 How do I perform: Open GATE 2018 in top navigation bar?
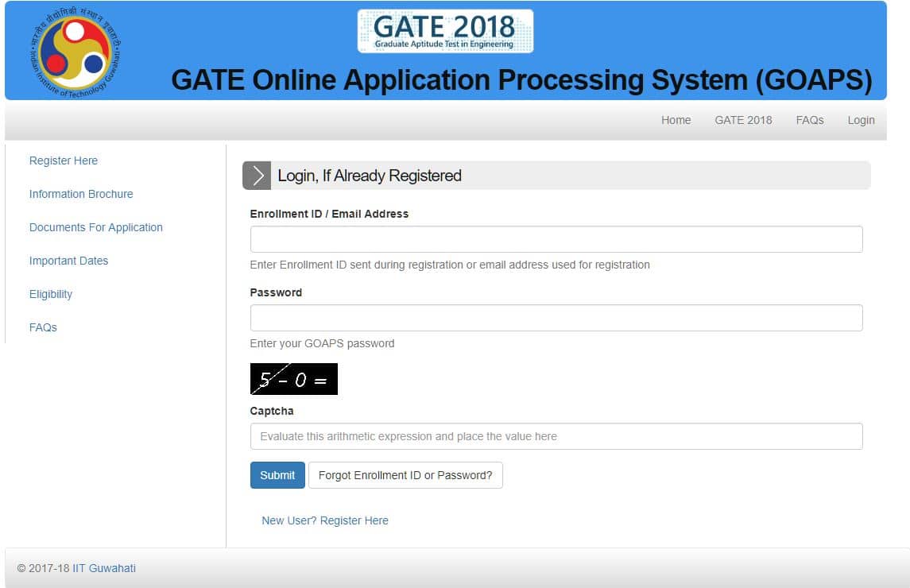(x=743, y=120)
